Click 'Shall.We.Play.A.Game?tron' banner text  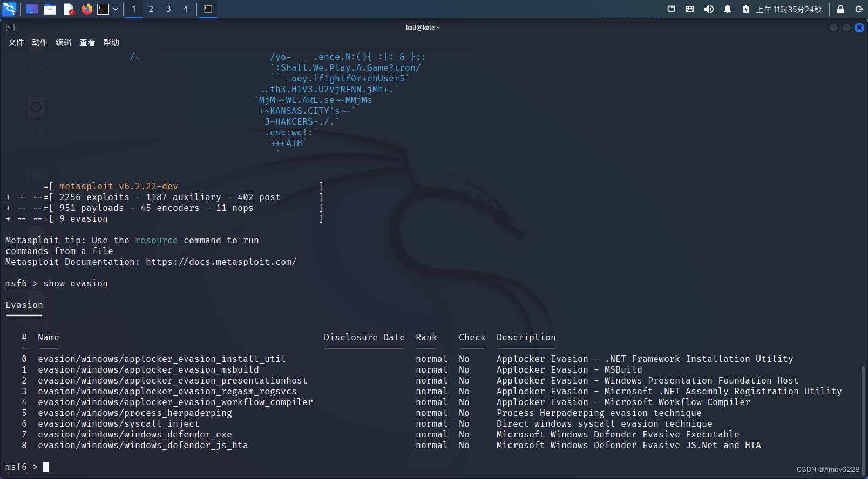point(348,68)
